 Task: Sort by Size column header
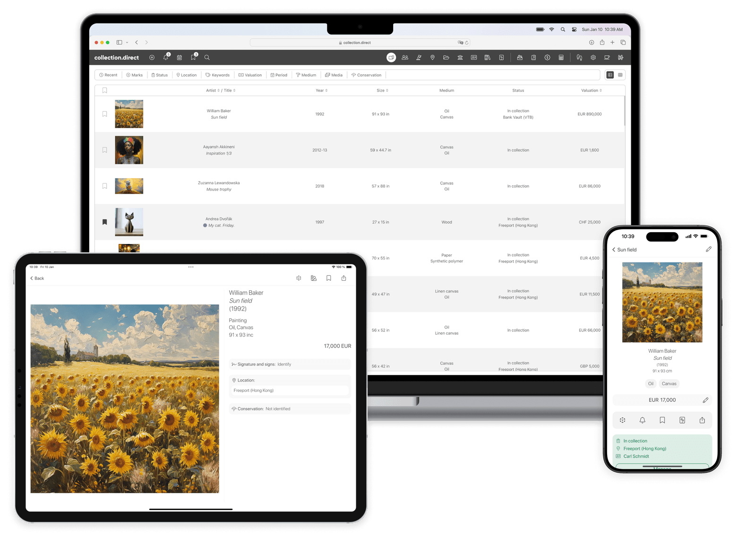[382, 90]
